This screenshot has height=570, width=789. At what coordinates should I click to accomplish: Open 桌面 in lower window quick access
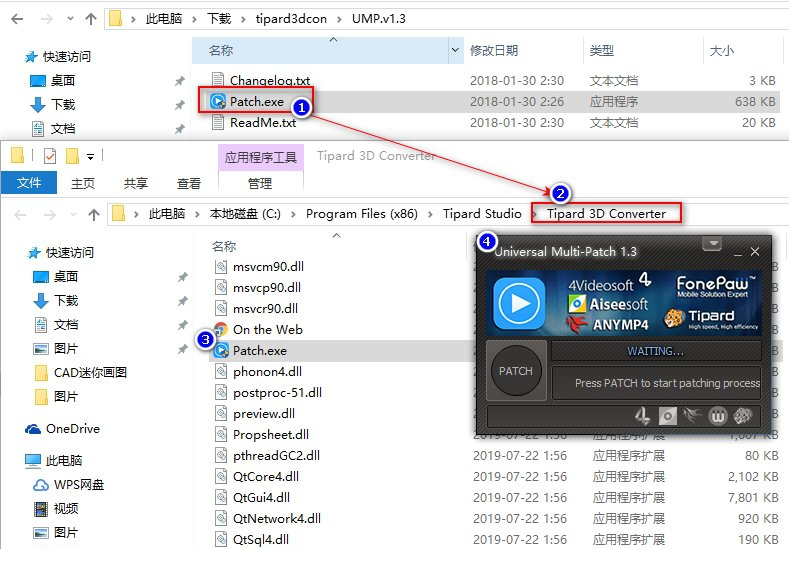click(x=55, y=277)
